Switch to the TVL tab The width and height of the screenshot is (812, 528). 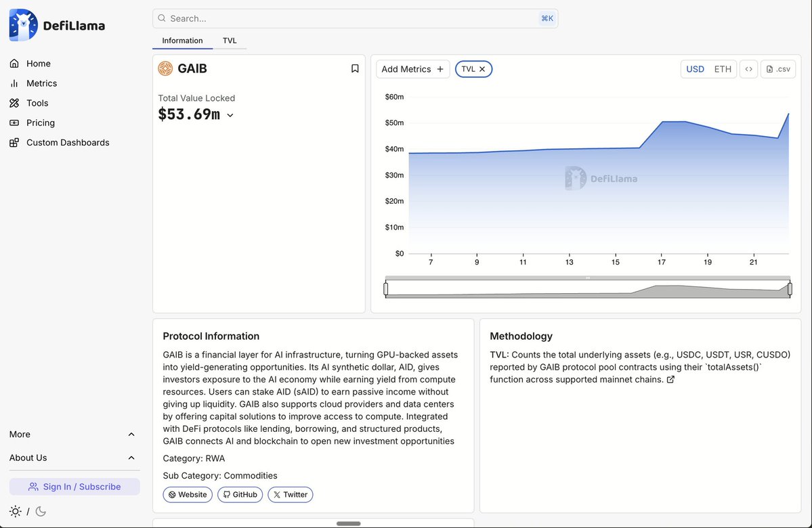[230, 41]
